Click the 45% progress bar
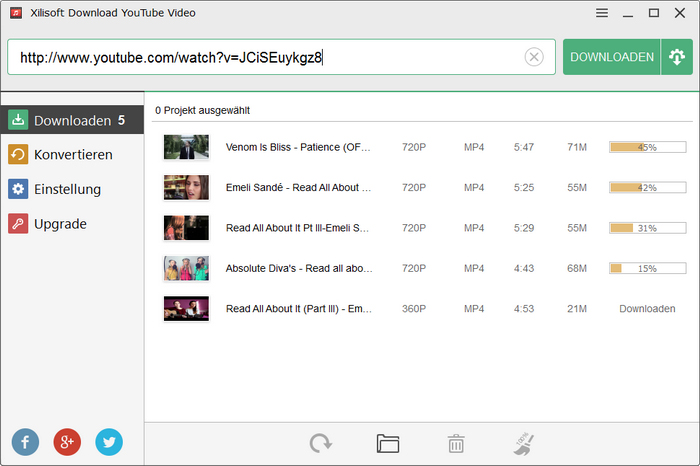700x466 pixels. click(x=647, y=147)
